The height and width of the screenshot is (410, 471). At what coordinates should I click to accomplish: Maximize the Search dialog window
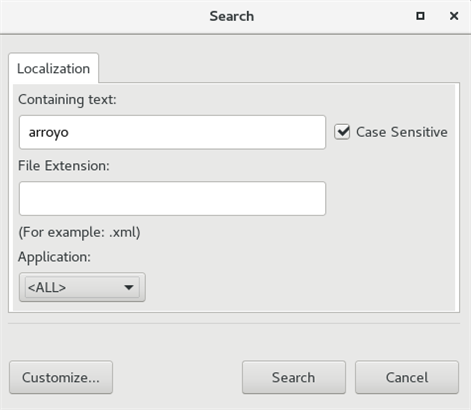click(420, 16)
